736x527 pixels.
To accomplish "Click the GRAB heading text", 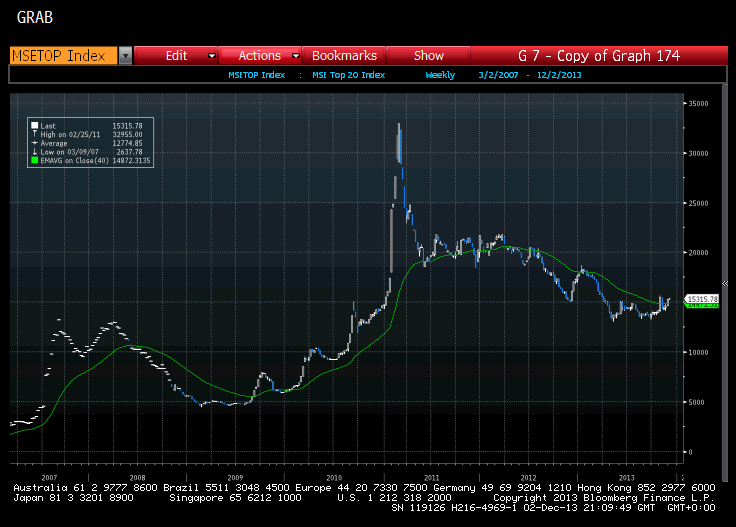I will pyautogui.click(x=35, y=17).
